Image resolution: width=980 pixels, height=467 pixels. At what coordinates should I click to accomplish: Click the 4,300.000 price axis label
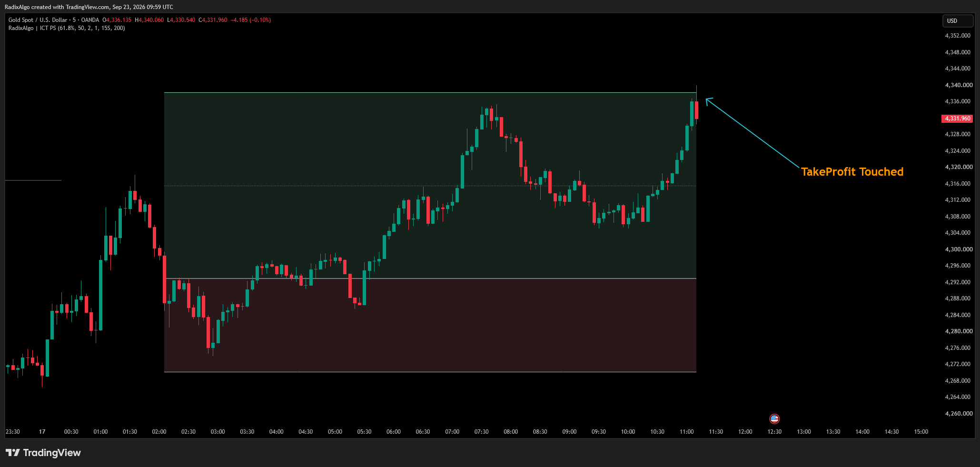point(959,249)
